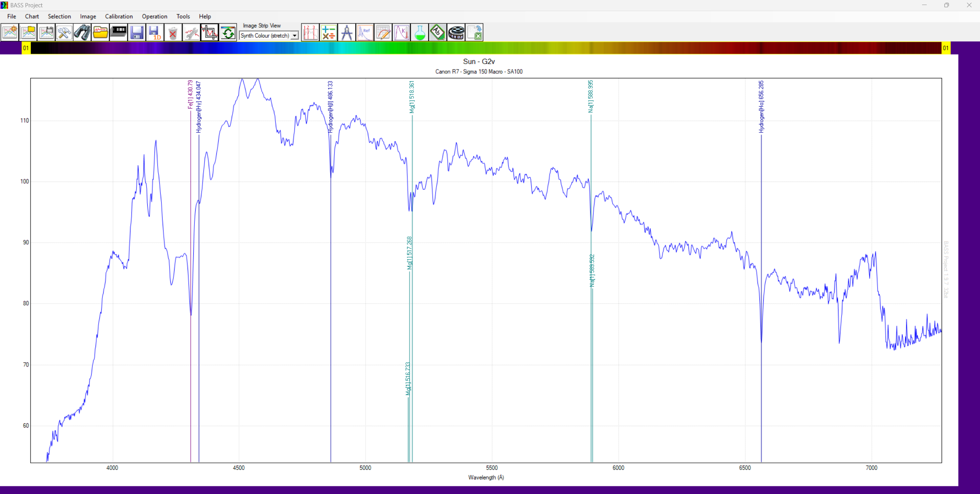Click the Hydrogen Hα 656.285 line label
Screen dimensions: 980x494
click(761, 107)
